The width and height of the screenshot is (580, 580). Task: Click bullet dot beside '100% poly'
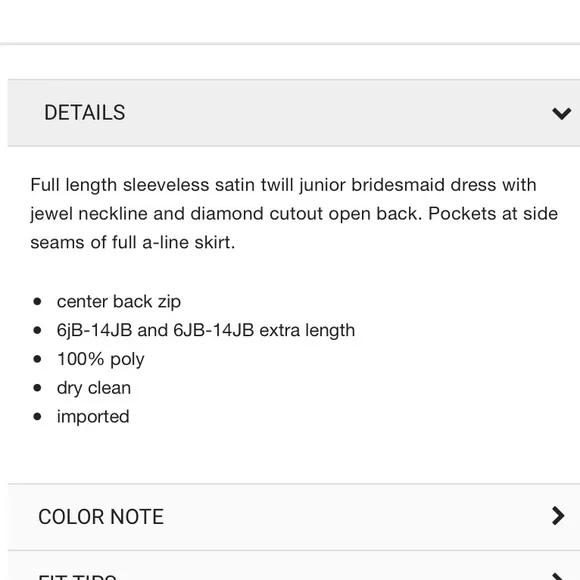pyautogui.click(x=37, y=359)
